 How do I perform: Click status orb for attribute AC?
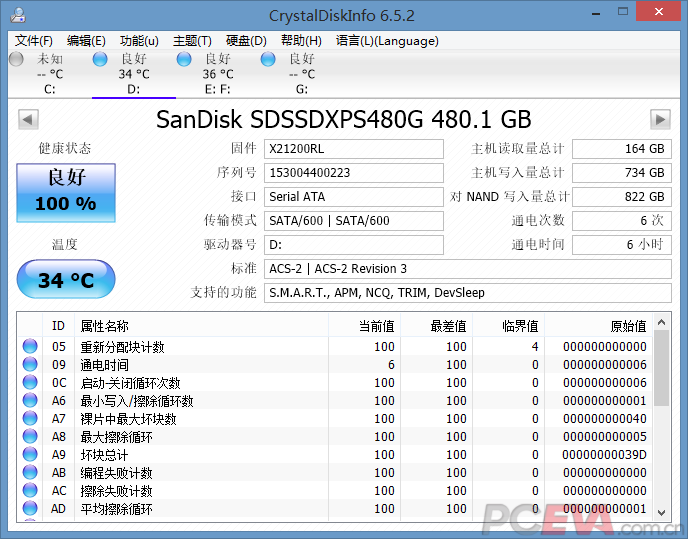pyautogui.click(x=30, y=490)
